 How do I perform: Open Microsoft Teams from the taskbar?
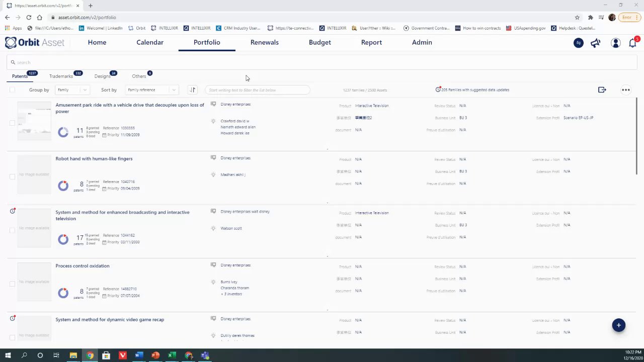point(205,355)
